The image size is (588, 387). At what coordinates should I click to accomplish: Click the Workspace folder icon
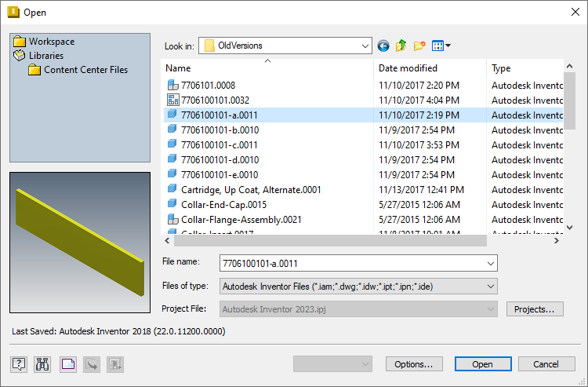(20, 42)
